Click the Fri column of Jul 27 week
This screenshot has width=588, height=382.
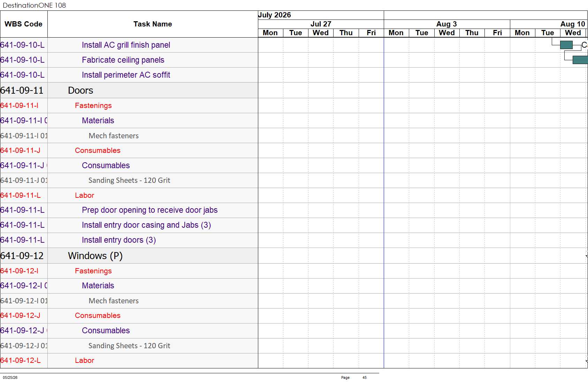point(371,33)
